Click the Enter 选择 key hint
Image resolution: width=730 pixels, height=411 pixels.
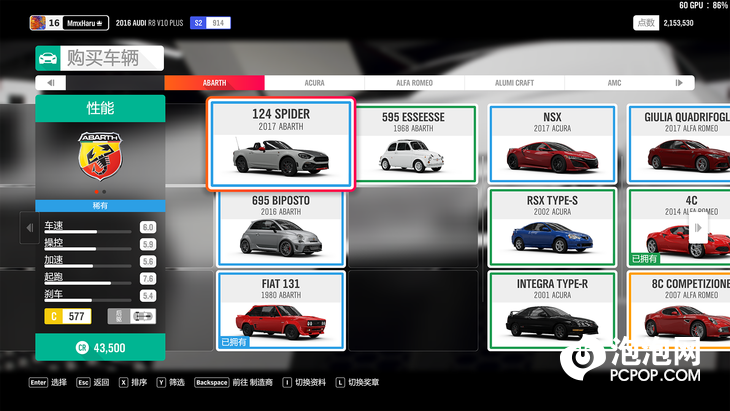47,383
